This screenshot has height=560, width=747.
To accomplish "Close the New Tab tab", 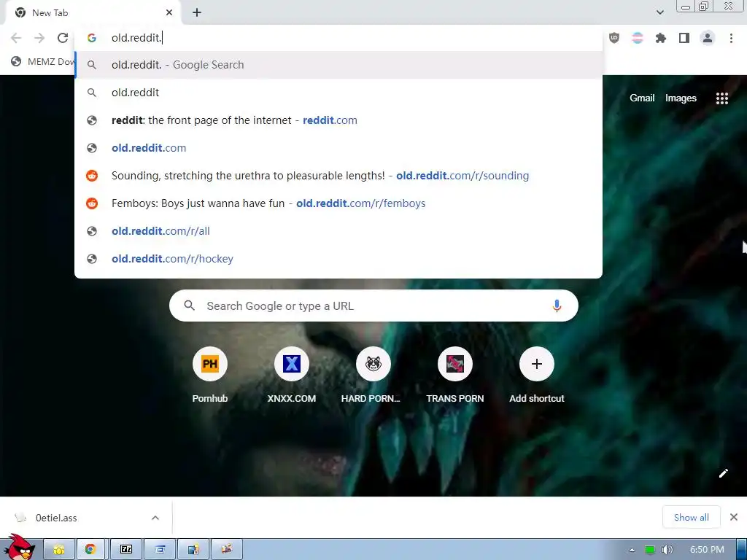I will pyautogui.click(x=169, y=13).
